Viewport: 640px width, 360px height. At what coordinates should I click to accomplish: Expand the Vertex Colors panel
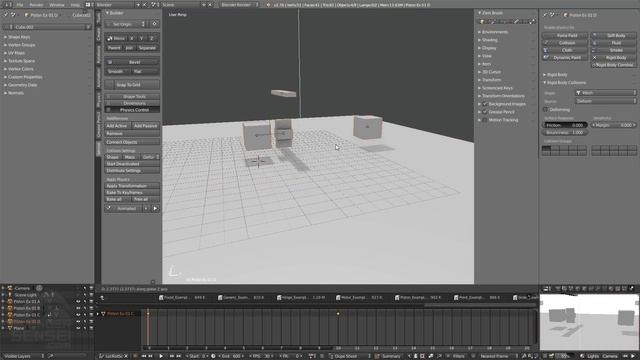20,69
